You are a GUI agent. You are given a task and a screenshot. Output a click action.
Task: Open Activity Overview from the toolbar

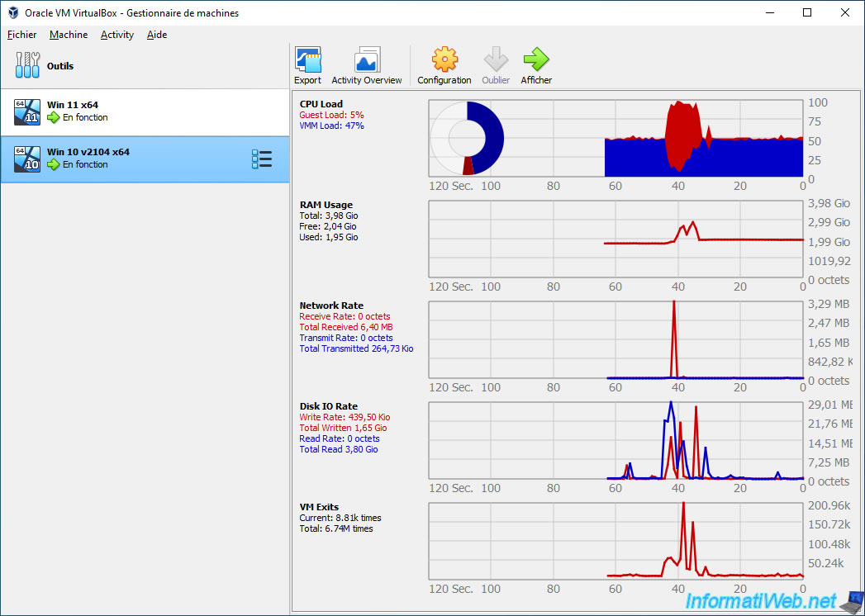pos(366,60)
